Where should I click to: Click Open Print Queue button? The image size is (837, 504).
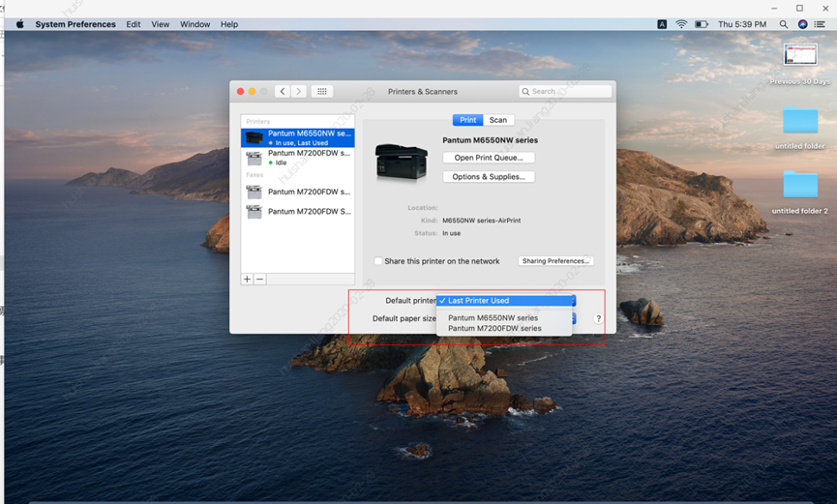489,158
